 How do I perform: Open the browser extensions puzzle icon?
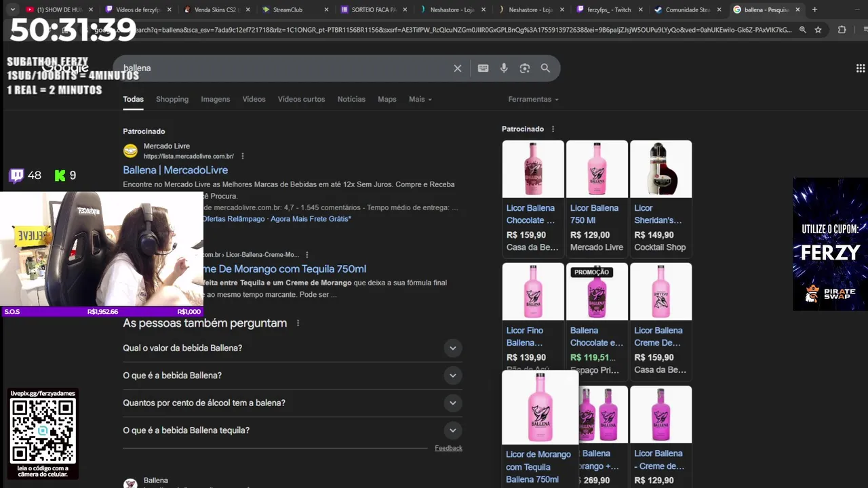[x=842, y=30]
